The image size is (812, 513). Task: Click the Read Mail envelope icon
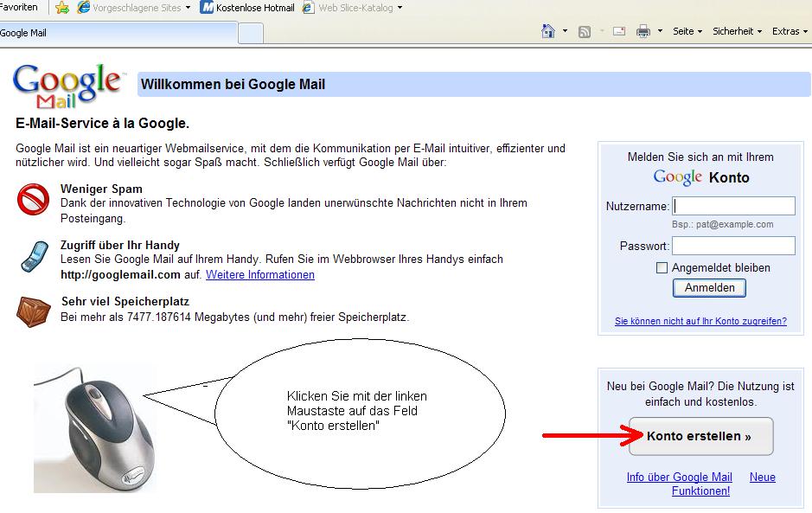click(619, 31)
